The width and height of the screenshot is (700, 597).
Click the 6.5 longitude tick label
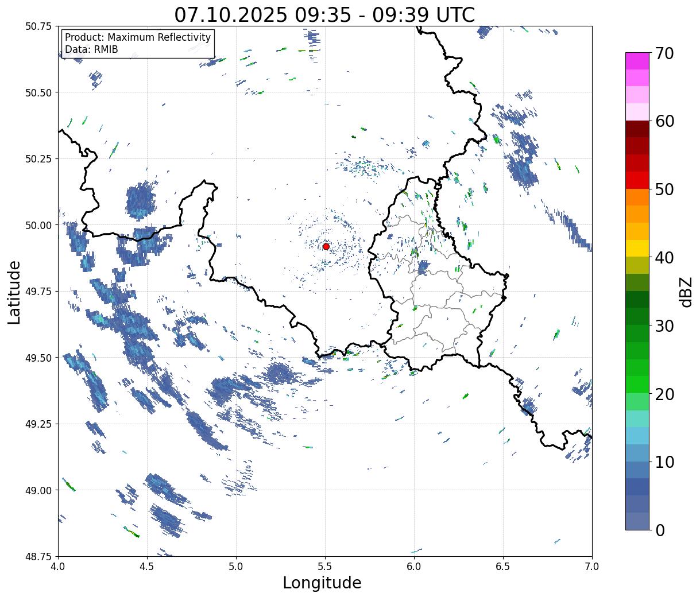pos(503,567)
